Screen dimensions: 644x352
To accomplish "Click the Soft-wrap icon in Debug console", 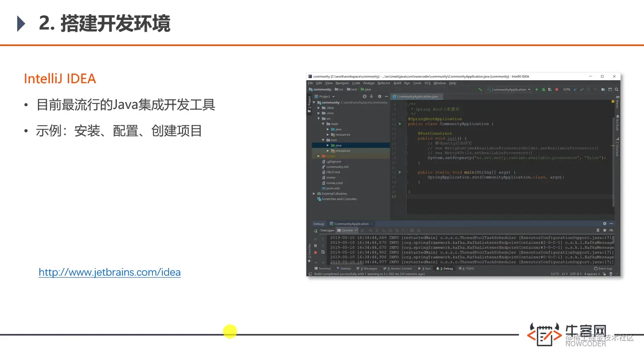I will click(x=323, y=252).
